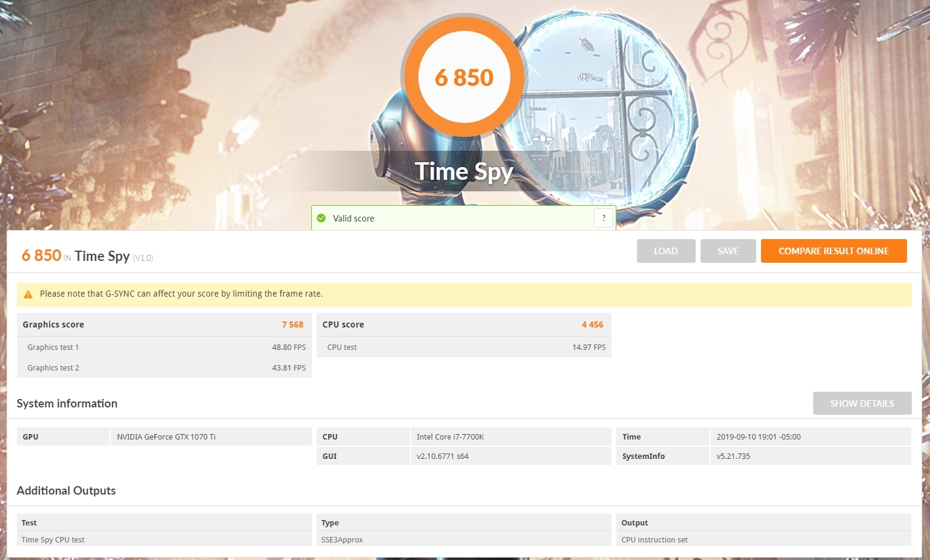Click the GPU label cell
The image size is (930, 560).
click(63, 436)
